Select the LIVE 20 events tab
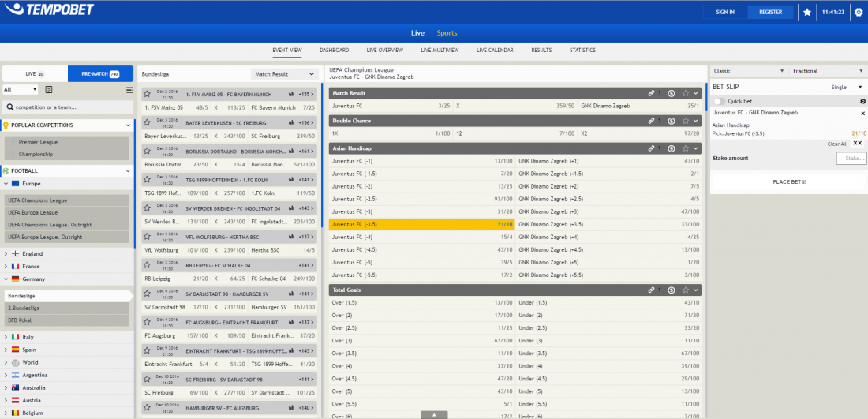The width and height of the screenshot is (868, 419). pyautogui.click(x=35, y=74)
